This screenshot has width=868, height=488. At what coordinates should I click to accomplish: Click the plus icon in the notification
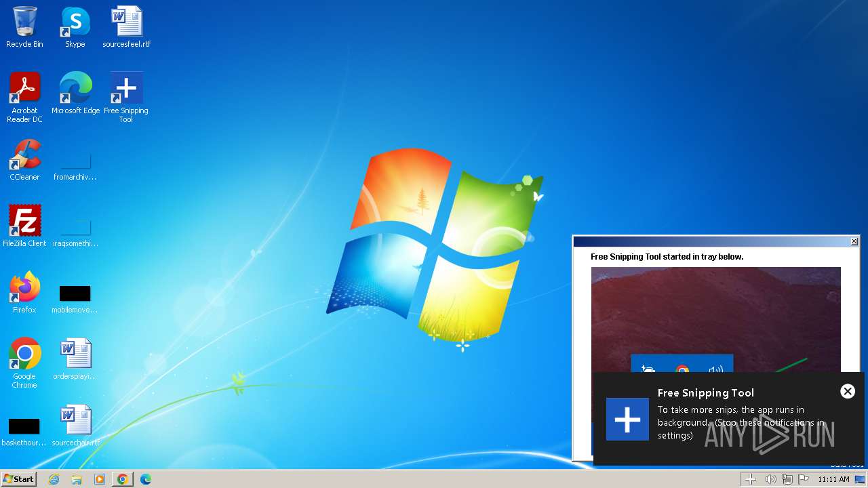pos(627,420)
